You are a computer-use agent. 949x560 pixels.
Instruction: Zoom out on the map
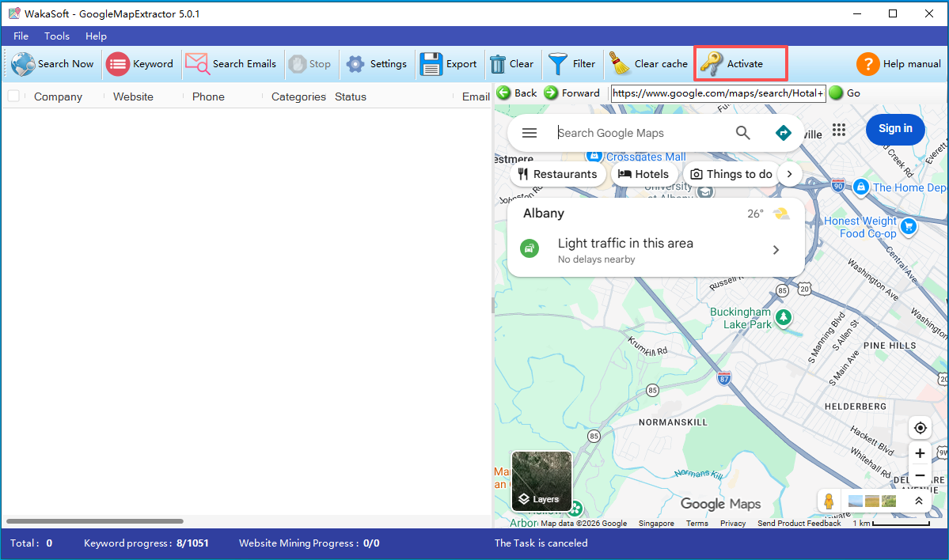pyautogui.click(x=920, y=475)
